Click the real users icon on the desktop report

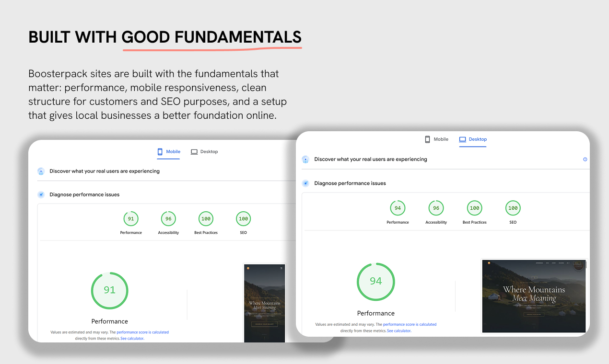(x=305, y=159)
